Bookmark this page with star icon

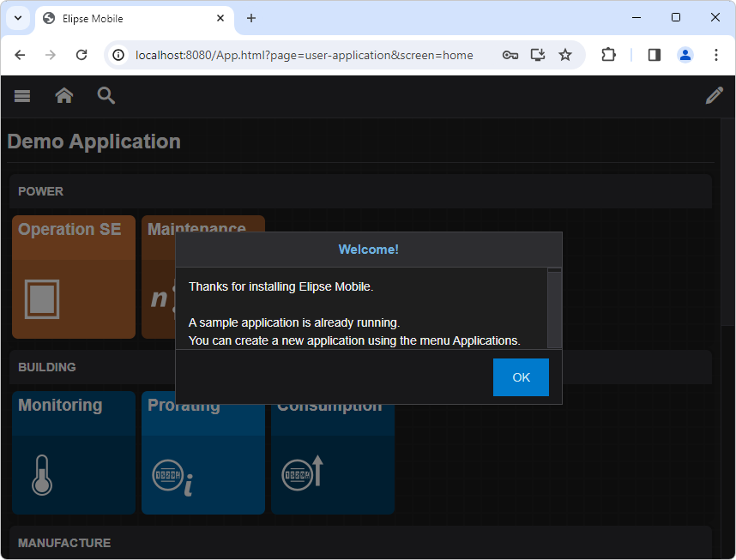[565, 55]
